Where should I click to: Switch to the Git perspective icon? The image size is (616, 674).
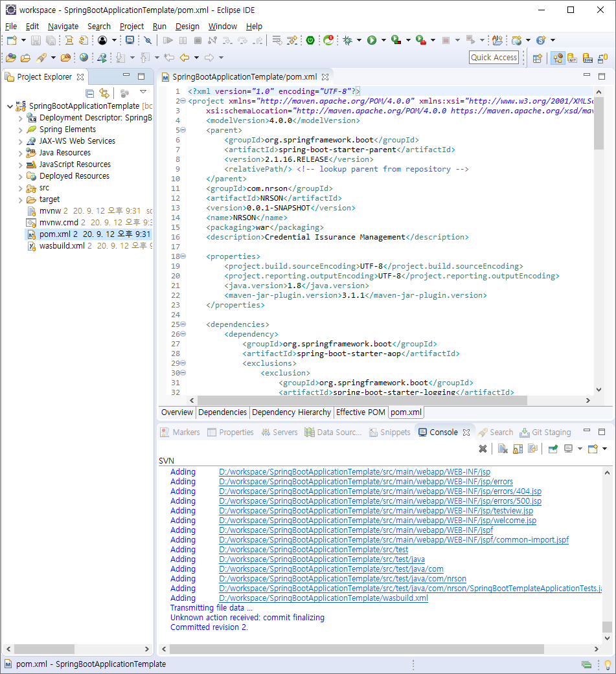click(x=572, y=58)
